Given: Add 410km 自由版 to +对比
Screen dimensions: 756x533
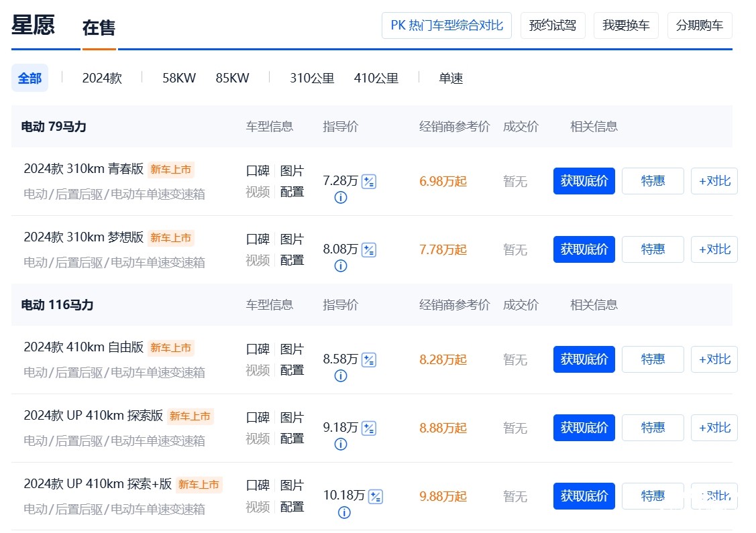Looking at the screenshot, I should 714,359.
